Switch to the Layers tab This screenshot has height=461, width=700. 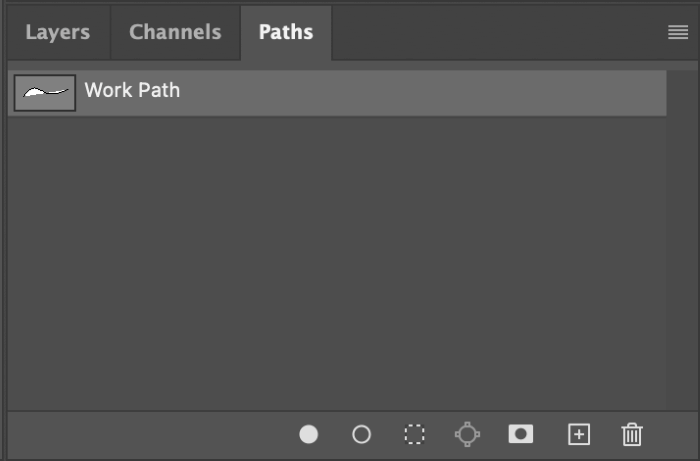57,32
